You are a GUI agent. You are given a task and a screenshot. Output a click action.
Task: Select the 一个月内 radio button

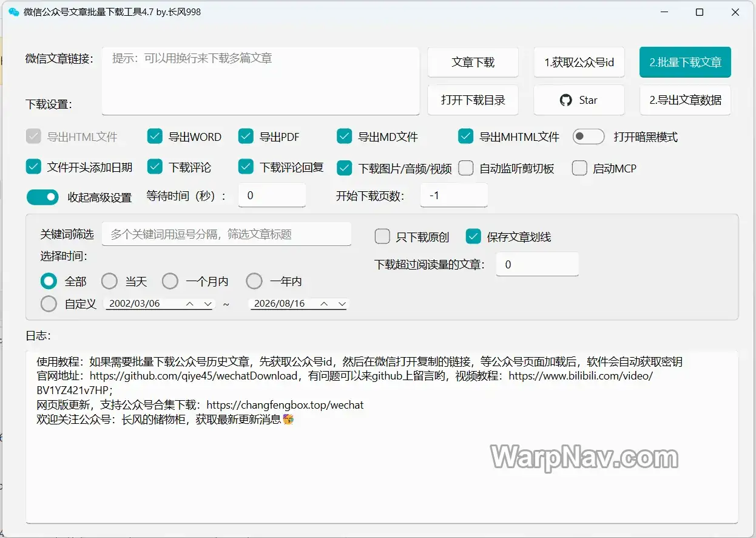coord(170,281)
